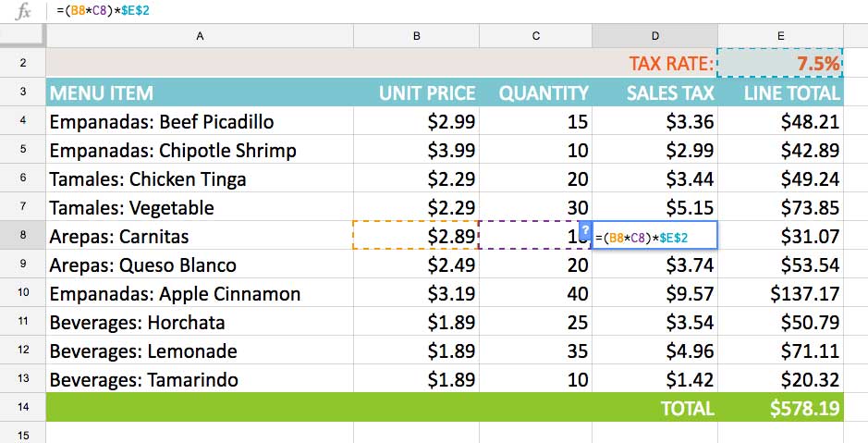Select column C header
This screenshot has width=868, height=443.
[535, 35]
